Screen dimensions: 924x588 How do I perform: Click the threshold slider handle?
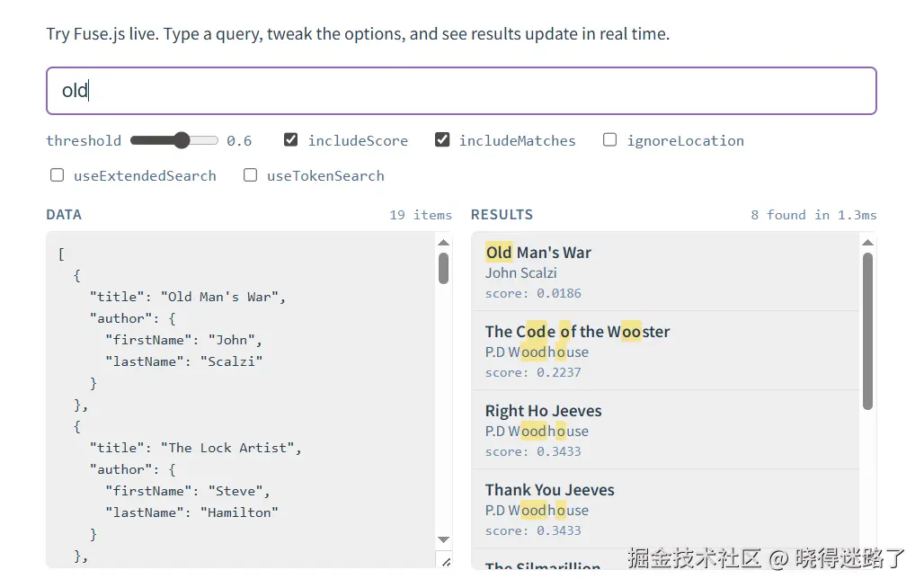[x=182, y=140]
